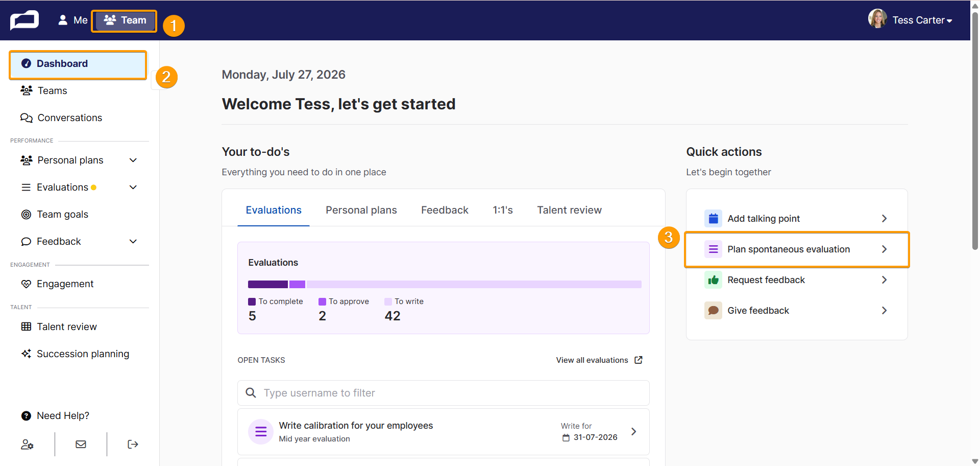
Task: Switch to the Talent review tab
Action: click(x=569, y=211)
